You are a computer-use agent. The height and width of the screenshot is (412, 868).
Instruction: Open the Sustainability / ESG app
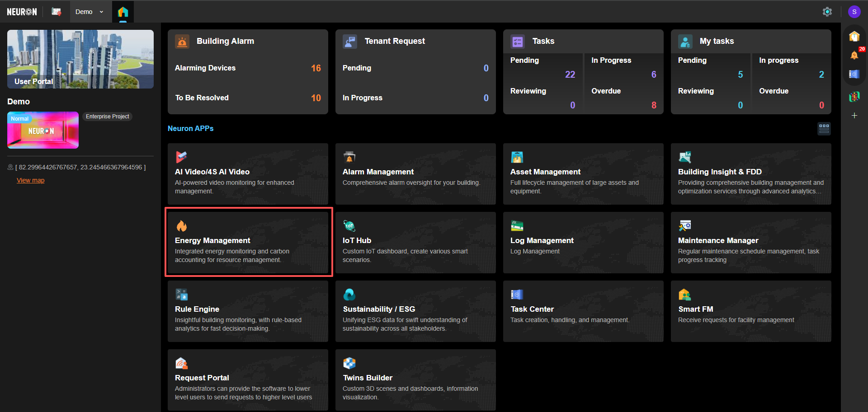[415, 311]
